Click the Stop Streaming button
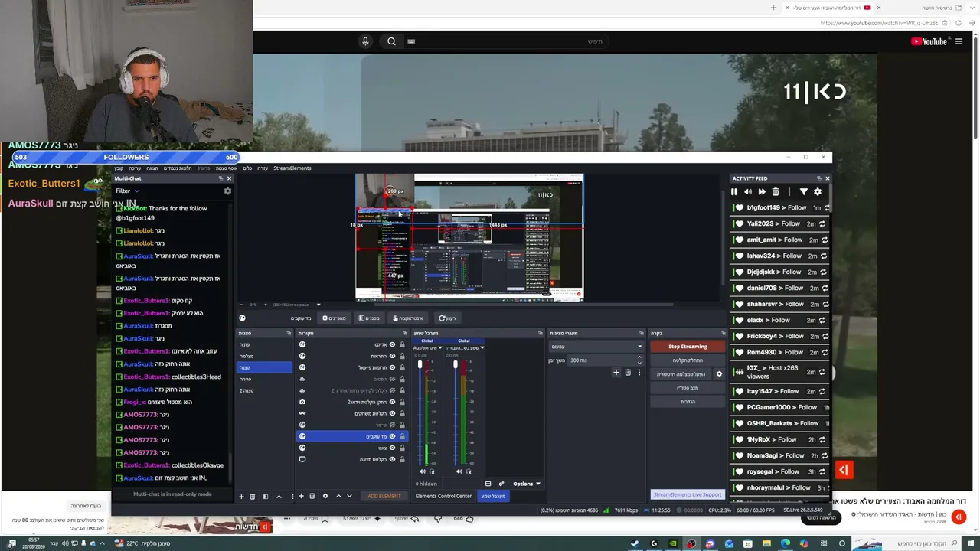Image resolution: width=980 pixels, height=551 pixels. (688, 347)
